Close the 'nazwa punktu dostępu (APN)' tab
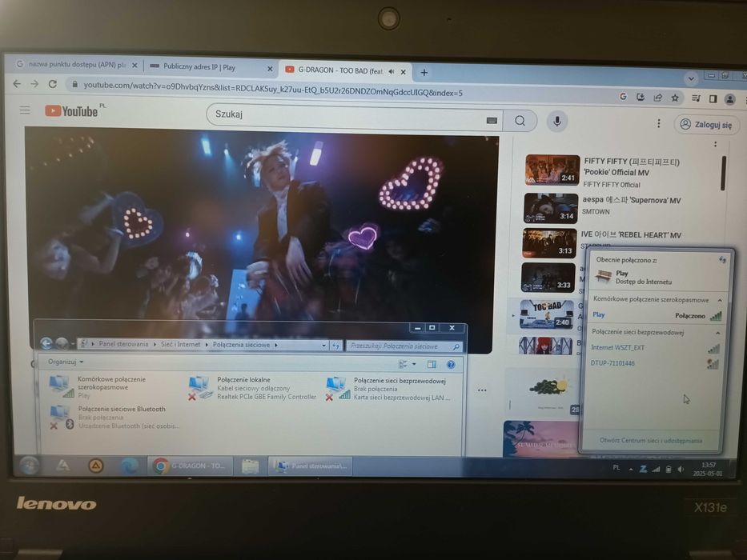Screen dimensions: 747x560 pyautogui.click(x=135, y=66)
